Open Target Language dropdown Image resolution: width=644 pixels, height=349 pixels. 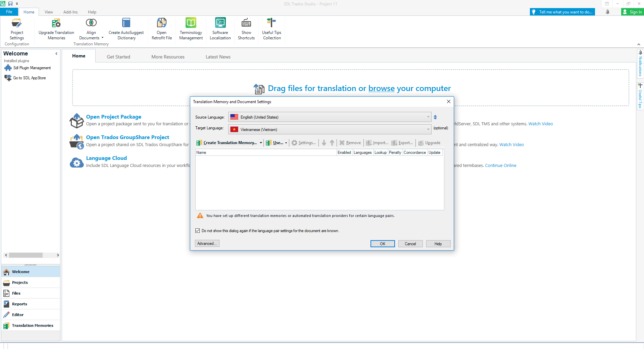[x=330, y=129]
